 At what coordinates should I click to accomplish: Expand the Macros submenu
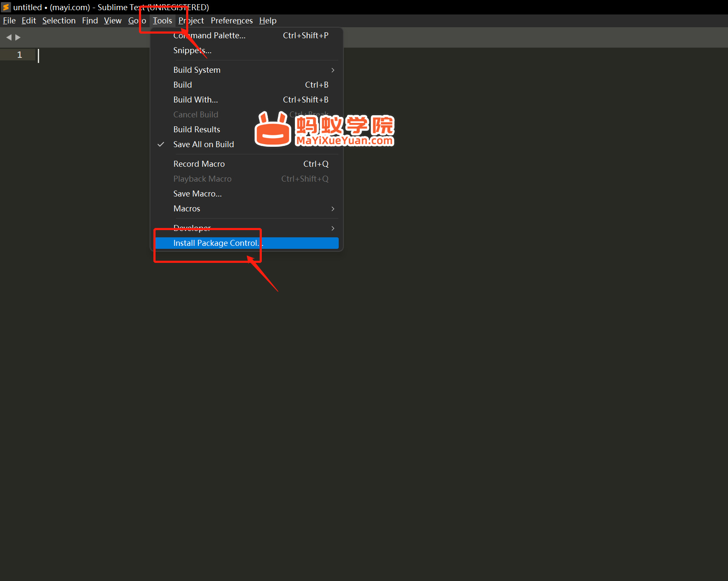(x=246, y=209)
